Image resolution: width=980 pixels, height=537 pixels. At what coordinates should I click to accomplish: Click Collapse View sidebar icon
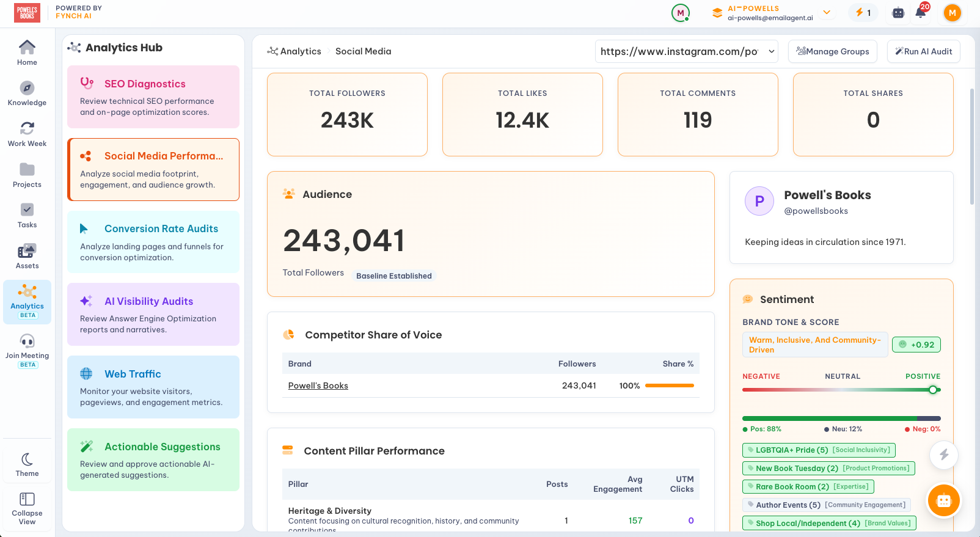[x=27, y=508]
